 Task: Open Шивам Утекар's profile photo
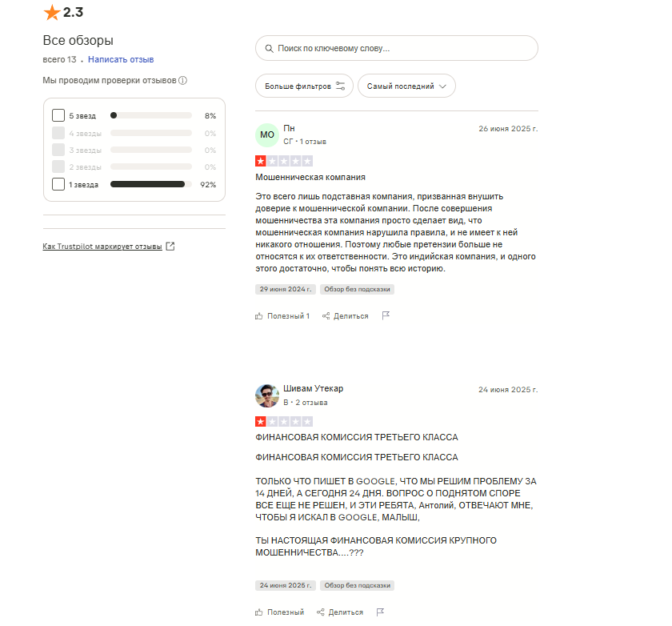267,395
